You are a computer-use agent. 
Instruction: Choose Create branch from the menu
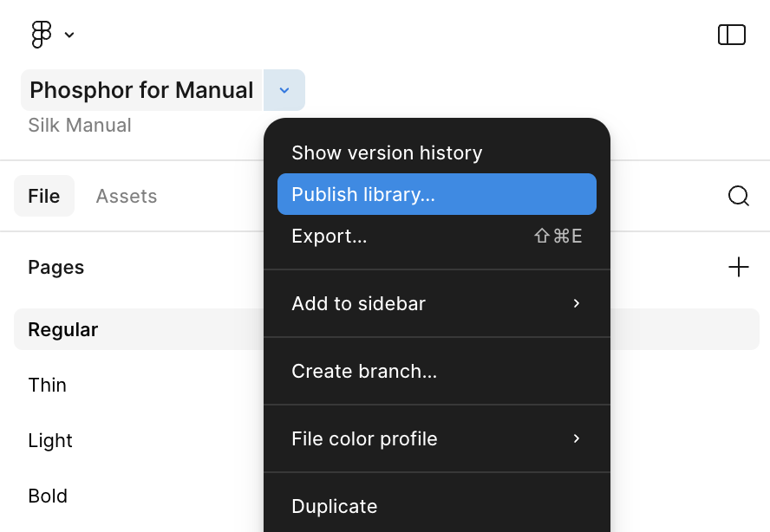click(365, 371)
